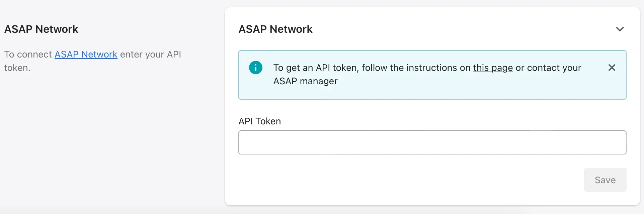Focus the API Token input field

432,142
